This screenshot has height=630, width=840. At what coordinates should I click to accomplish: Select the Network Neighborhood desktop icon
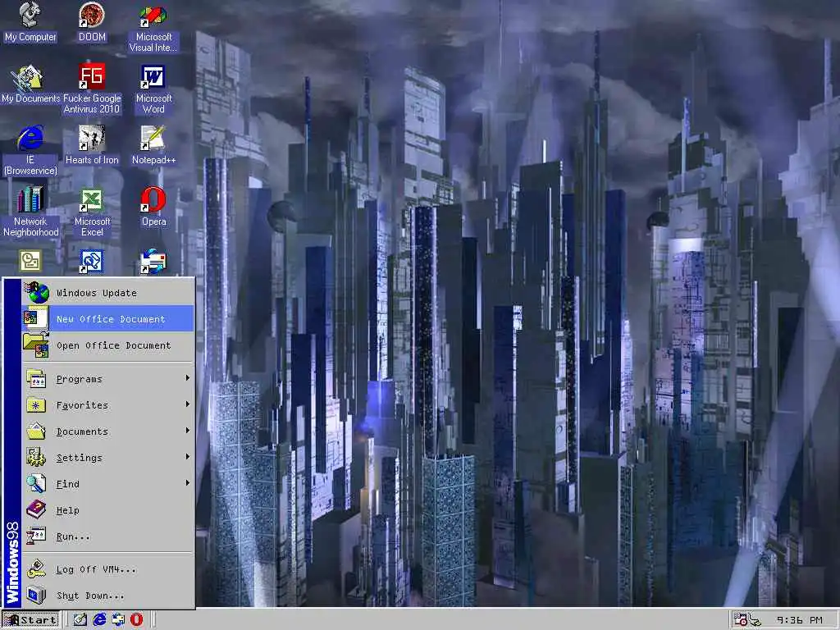[x=30, y=212]
